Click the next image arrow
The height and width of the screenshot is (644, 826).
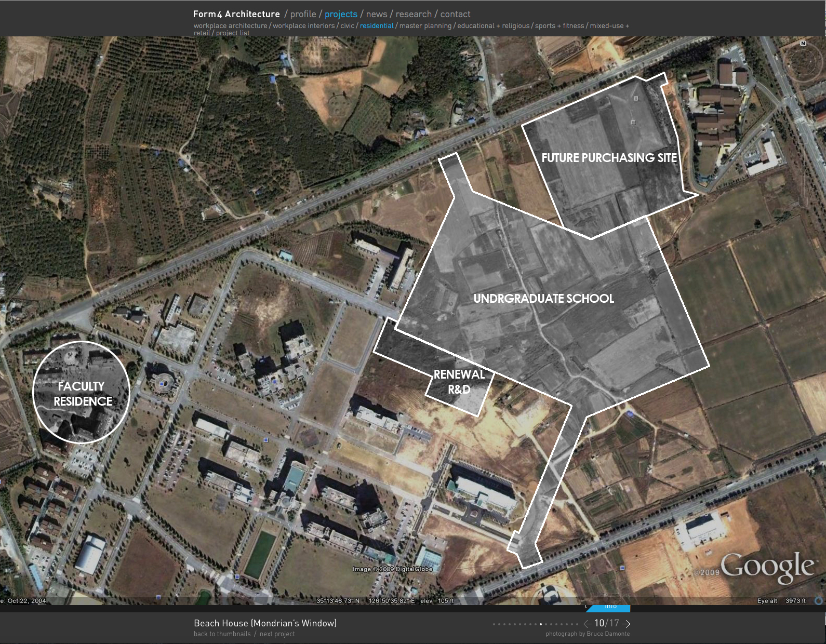626,624
